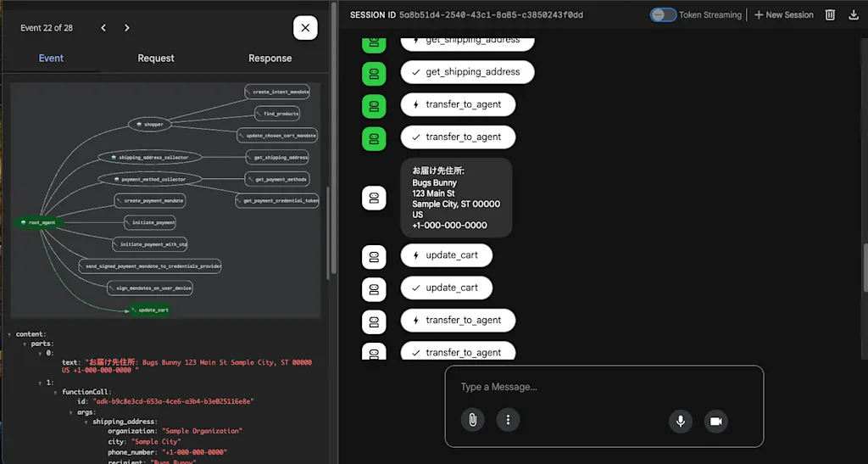Click the chat conversation scrollbar
The width and height of the screenshot is (868, 464).
point(865,269)
